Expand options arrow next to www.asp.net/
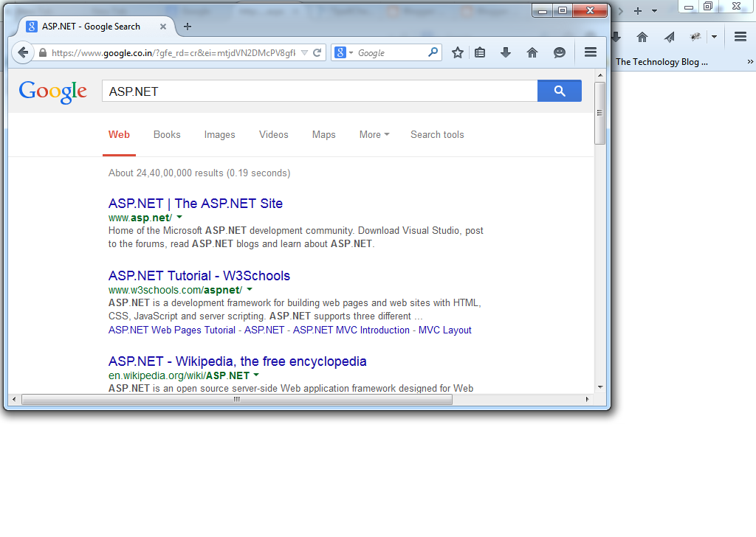This screenshot has width=756, height=537. click(179, 217)
